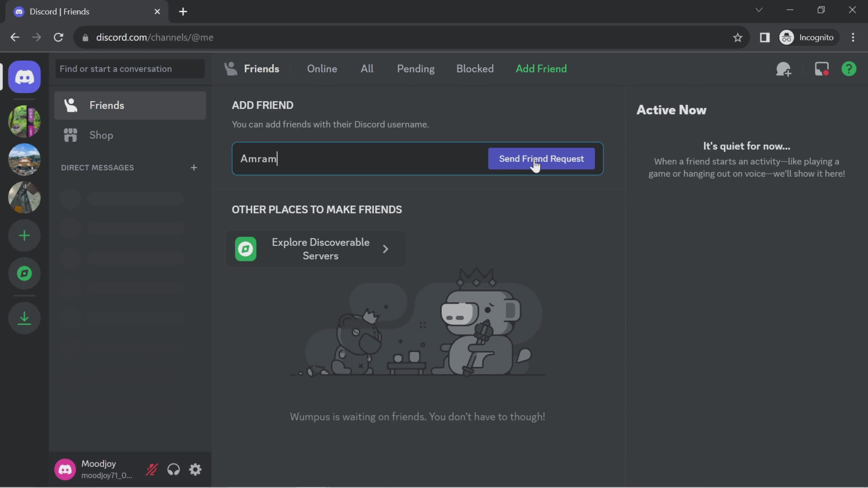Open the temple-and-sky server avatar

click(x=24, y=159)
